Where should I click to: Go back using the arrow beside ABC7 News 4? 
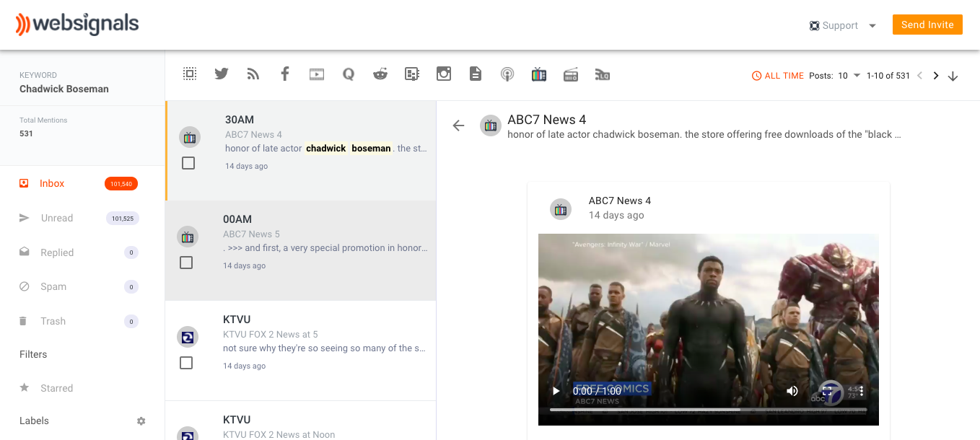pyautogui.click(x=458, y=126)
